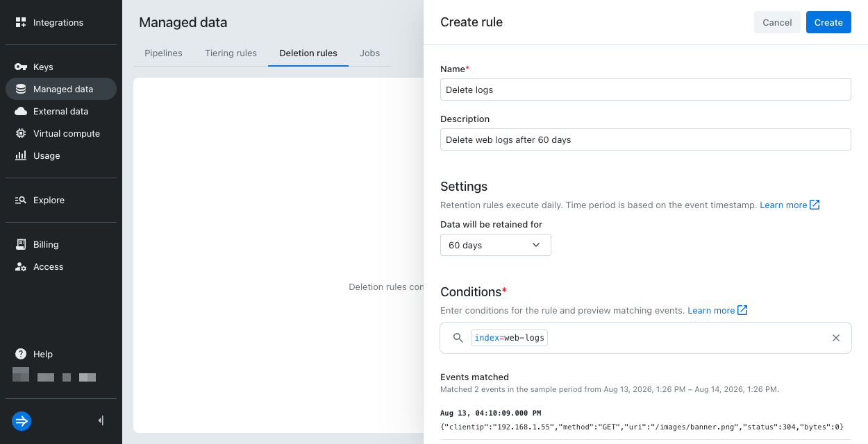Open Keys menu item

tap(61, 67)
